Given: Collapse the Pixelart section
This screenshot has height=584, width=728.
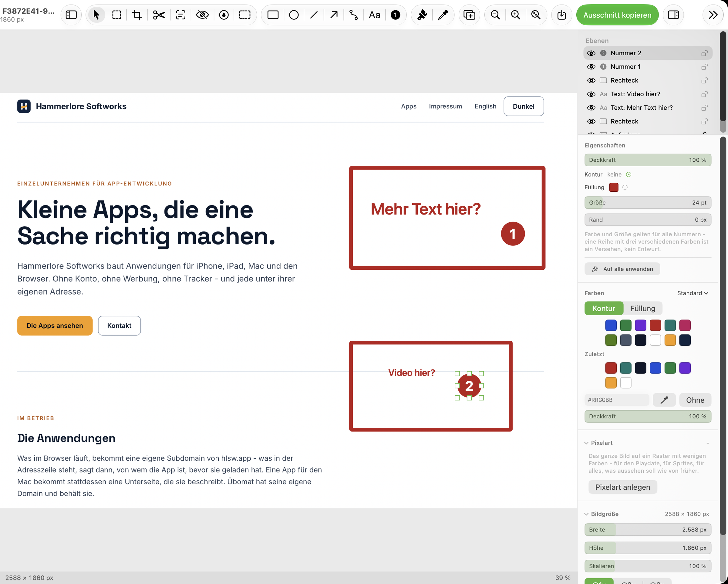Looking at the screenshot, I should click(587, 443).
